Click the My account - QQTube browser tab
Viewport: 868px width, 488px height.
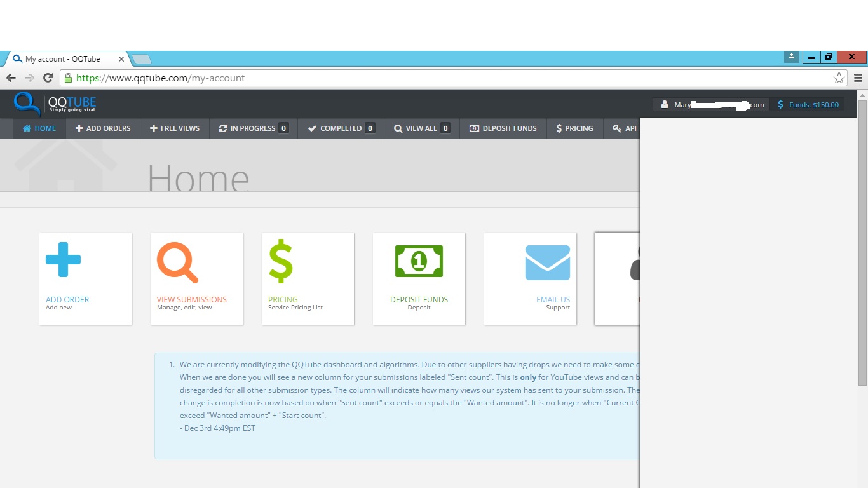pyautogui.click(x=67, y=59)
